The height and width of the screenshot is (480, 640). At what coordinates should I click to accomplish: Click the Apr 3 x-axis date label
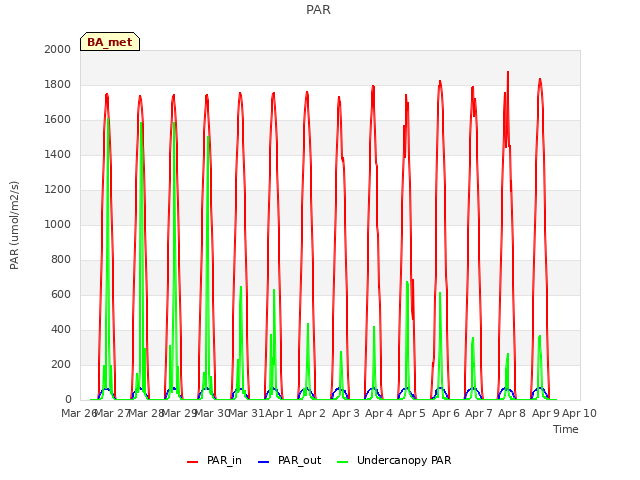click(346, 413)
